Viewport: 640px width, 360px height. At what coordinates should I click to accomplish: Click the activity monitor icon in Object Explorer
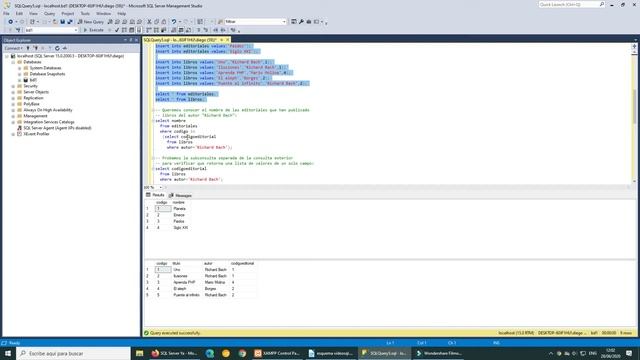[65, 48]
